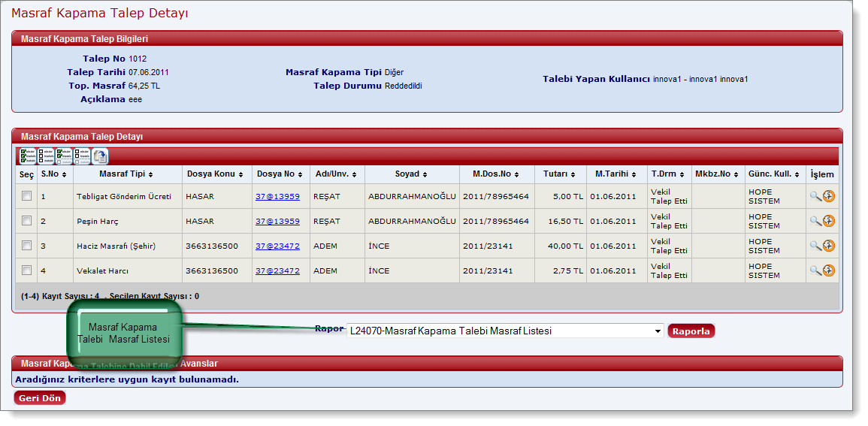The width and height of the screenshot is (868, 426).
Task: Click the deselect-all-records toolbar icon
Action: click(x=45, y=156)
